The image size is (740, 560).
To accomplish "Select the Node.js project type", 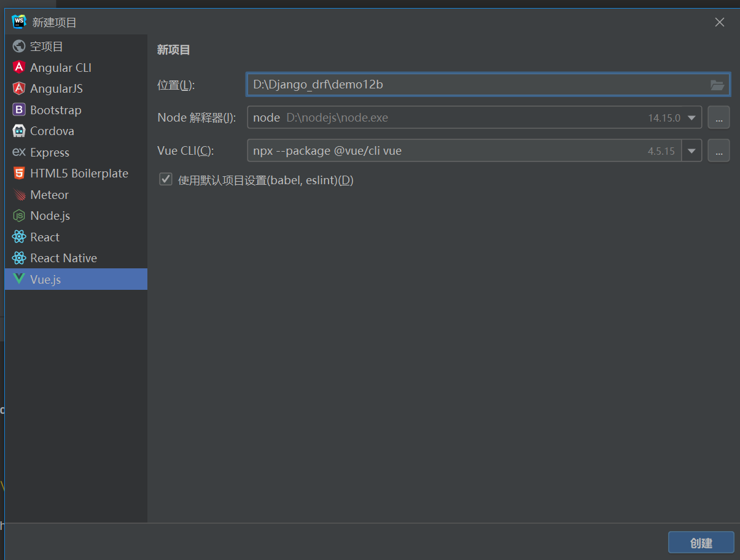I will [x=76, y=216].
